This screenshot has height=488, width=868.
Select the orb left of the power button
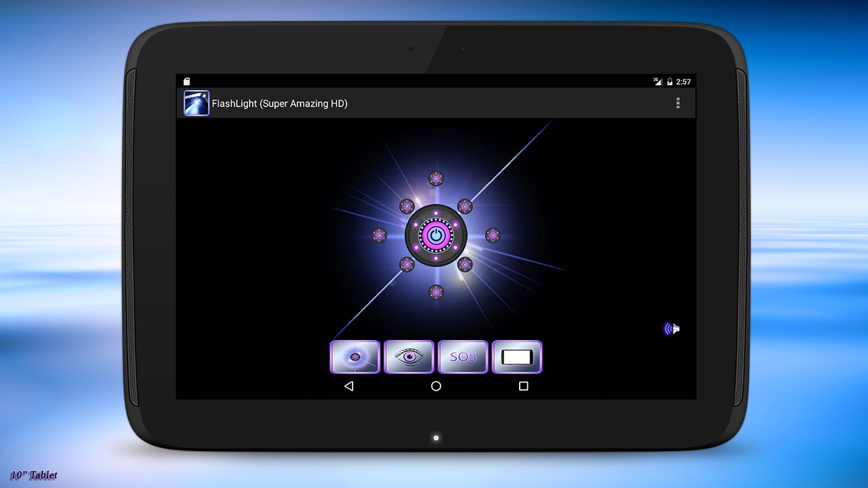[x=379, y=235]
